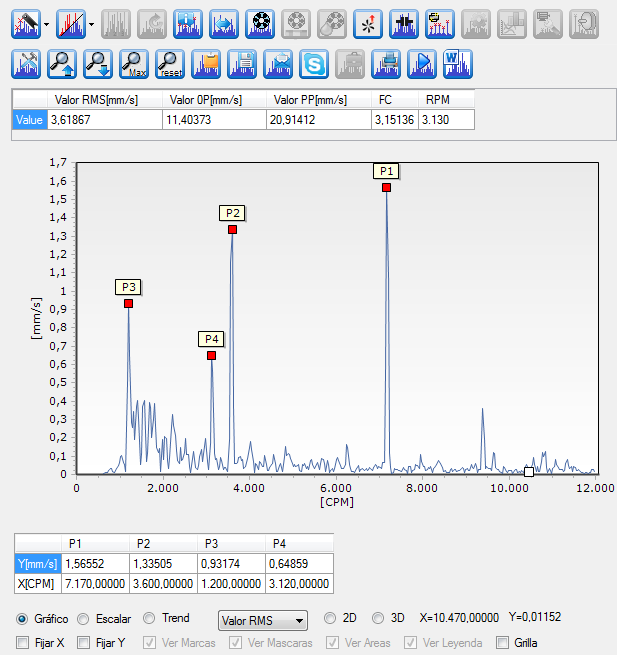Click the greyed briefcase spectrum icon

click(x=350, y=64)
